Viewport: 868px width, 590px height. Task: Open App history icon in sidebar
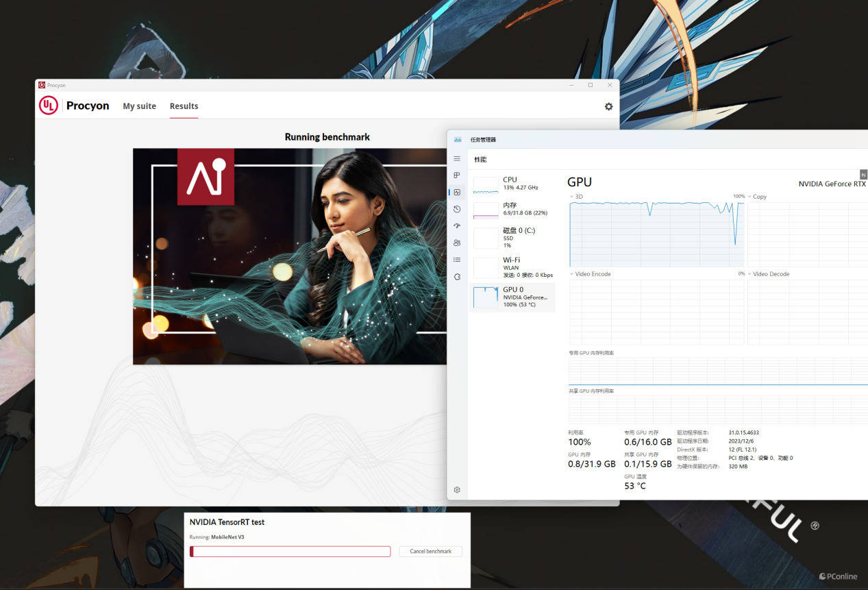[457, 209]
